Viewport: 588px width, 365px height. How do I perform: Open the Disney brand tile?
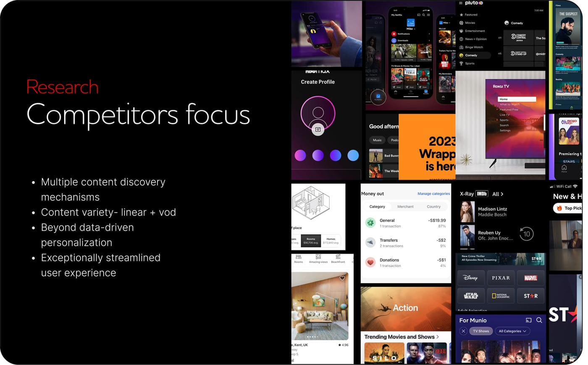(x=470, y=278)
